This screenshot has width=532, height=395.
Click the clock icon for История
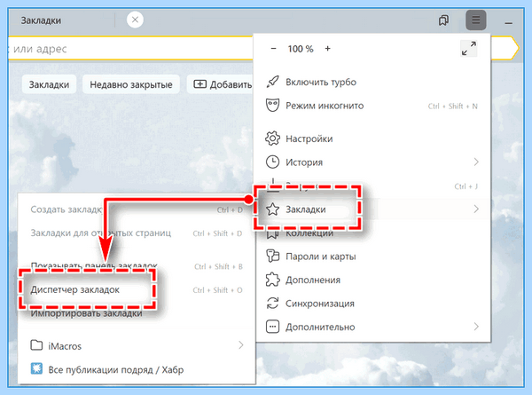click(x=272, y=162)
